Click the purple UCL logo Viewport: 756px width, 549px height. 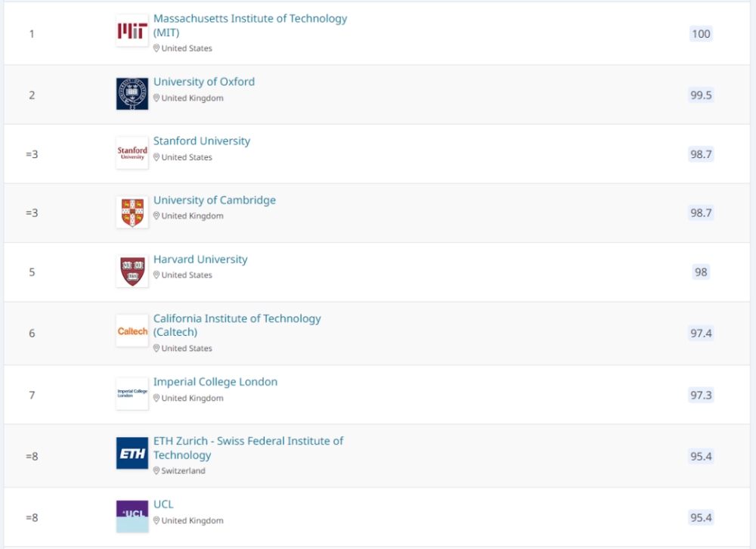132,516
